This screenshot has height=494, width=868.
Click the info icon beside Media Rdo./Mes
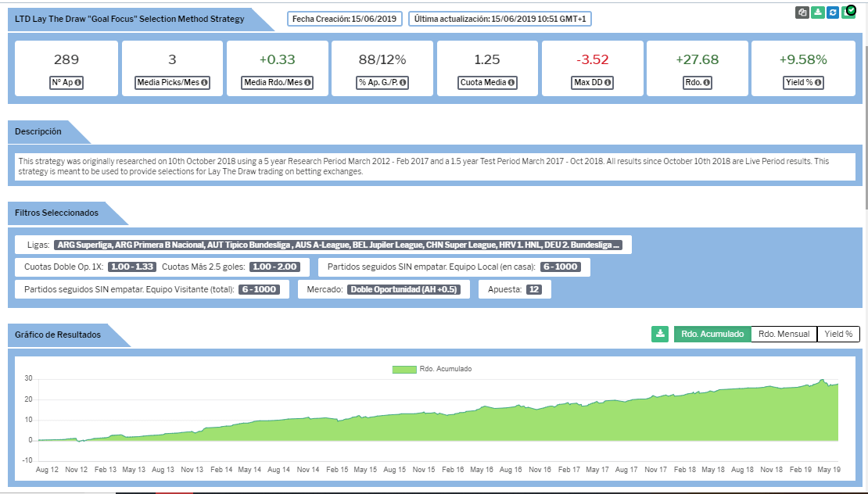click(x=307, y=82)
